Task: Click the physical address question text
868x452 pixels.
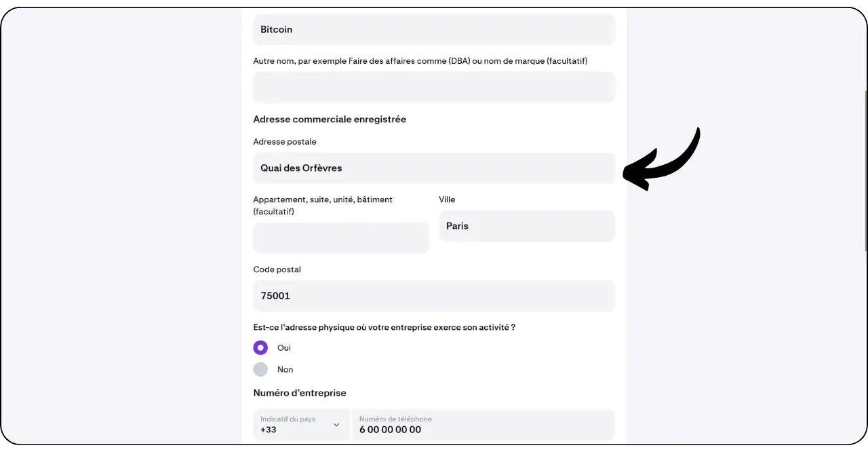Action: (384, 327)
